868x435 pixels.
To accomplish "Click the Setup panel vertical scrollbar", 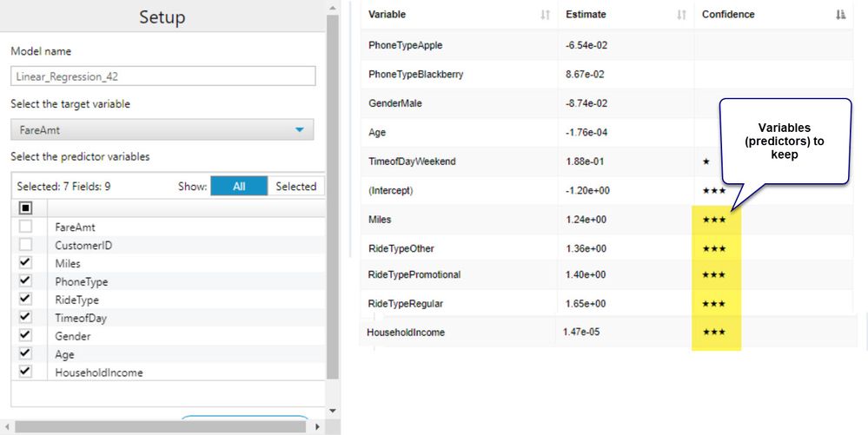I will 332,196.
